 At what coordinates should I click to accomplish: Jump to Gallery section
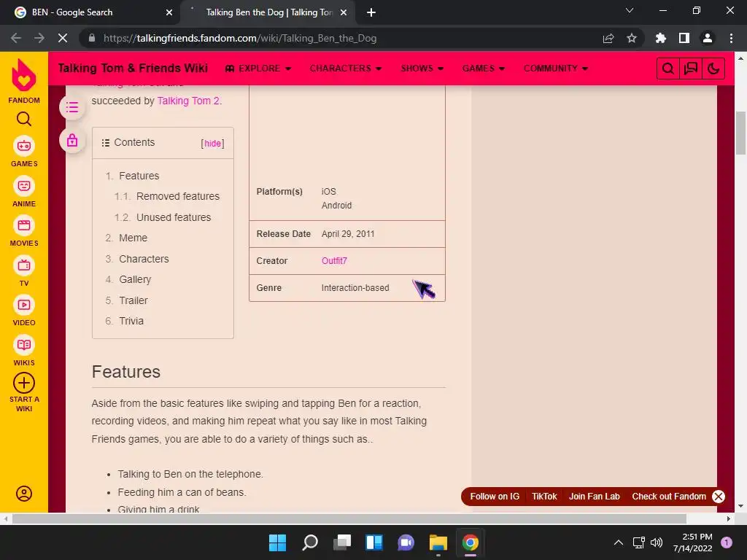pos(135,279)
